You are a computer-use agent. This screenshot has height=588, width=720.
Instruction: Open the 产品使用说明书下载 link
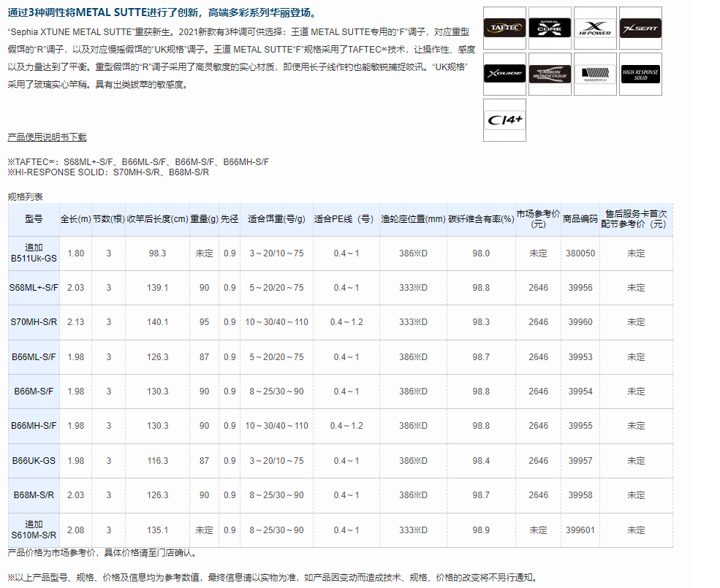[x=47, y=137]
